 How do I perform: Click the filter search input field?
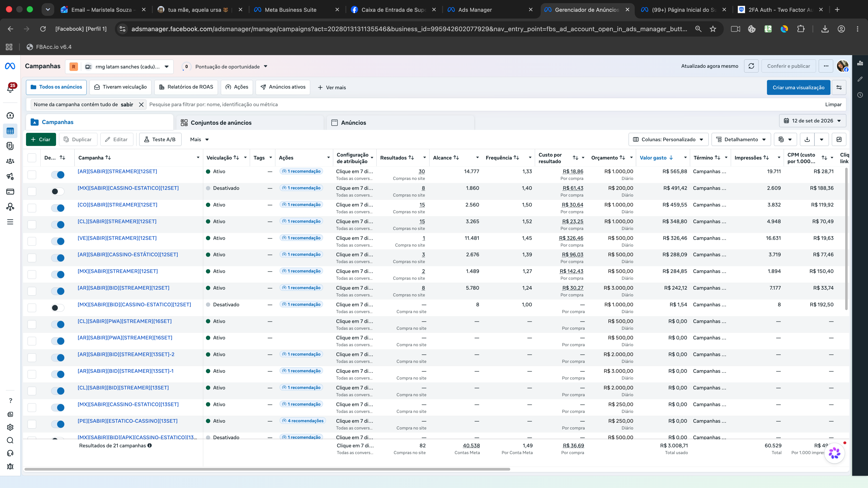(485, 104)
